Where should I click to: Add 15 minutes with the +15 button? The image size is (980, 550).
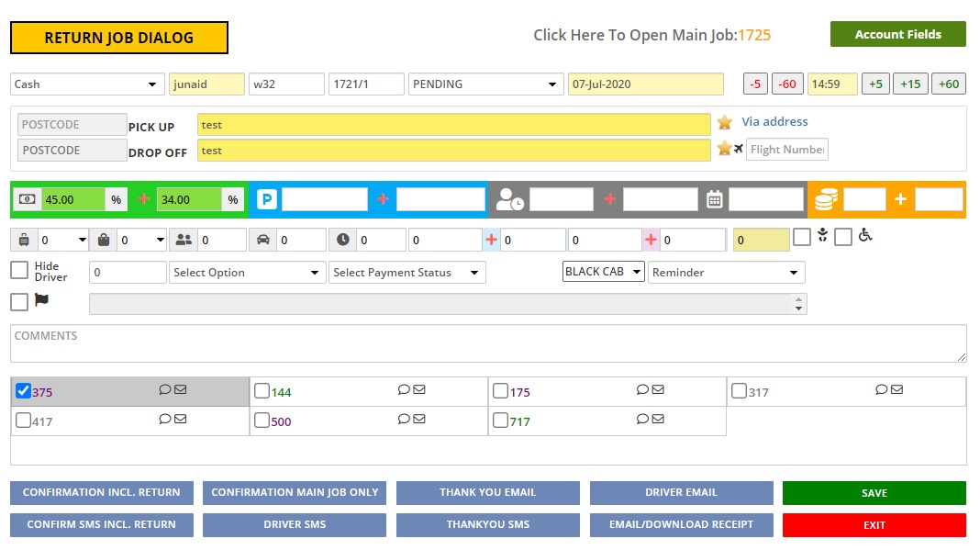pos(909,84)
